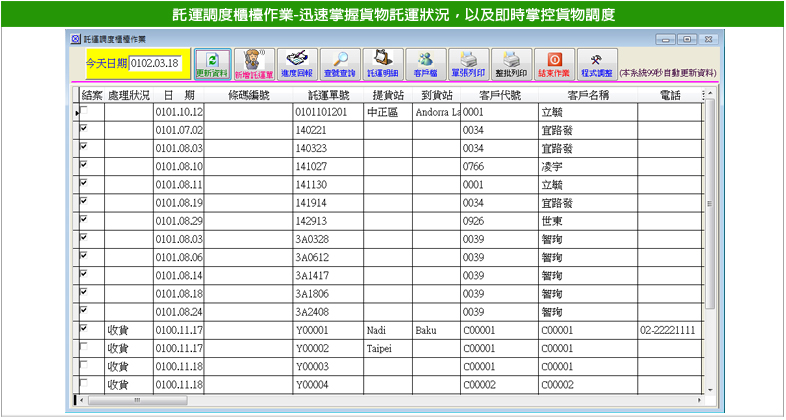Open 程式調整 program settings
The height and width of the screenshot is (420, 786).
pos(597,65)
